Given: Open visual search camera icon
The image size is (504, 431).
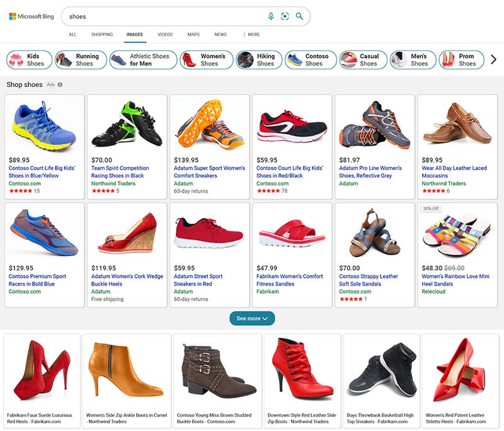Looking at the screenshot, I should (x=285, y=16).
